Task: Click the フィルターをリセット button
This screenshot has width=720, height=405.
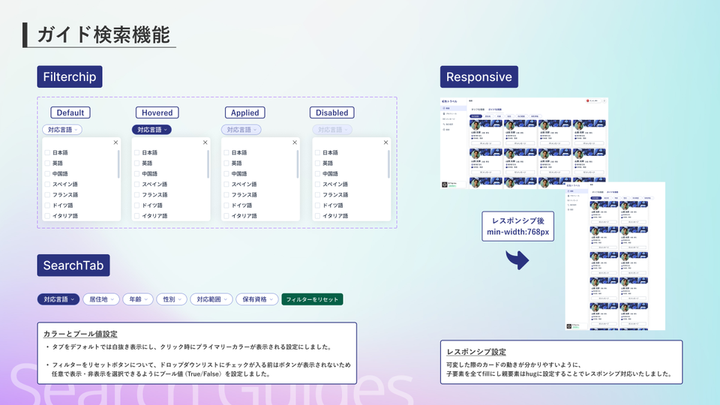Action: tap(312, 299)
